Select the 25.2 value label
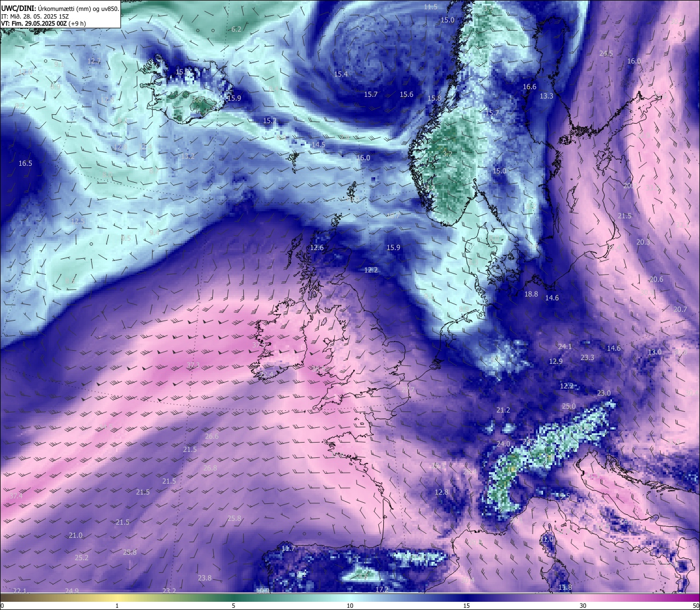This screenshot has width=700, height=610. (81, 557)
